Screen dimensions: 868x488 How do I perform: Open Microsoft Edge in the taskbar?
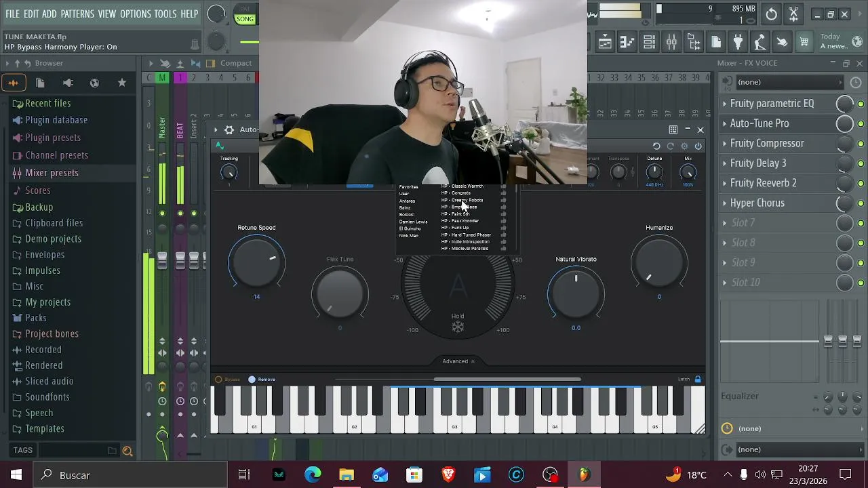pyautogui.click(x=313, y=475)
